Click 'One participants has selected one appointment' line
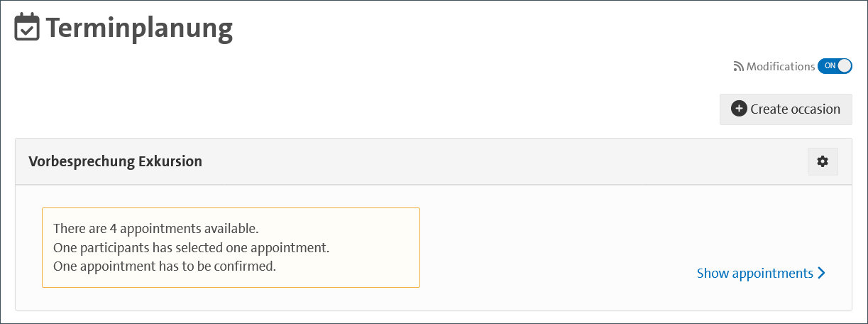868x324 pixels. (192, 249)
